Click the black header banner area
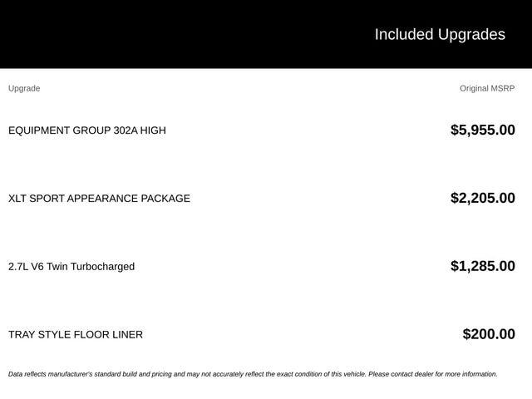The height and width of the screenshot is (399, 532). coord(266,34)
